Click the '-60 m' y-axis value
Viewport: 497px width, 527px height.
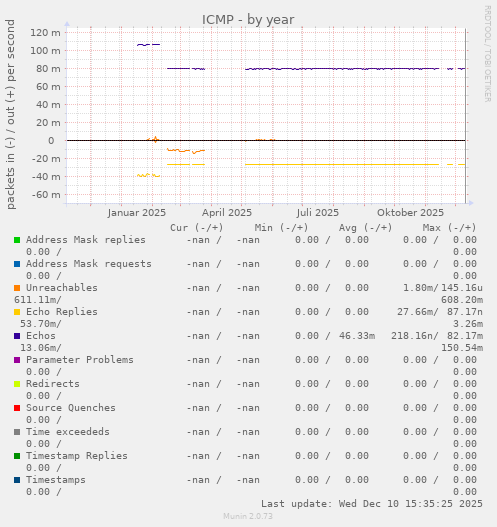(46, 195)
